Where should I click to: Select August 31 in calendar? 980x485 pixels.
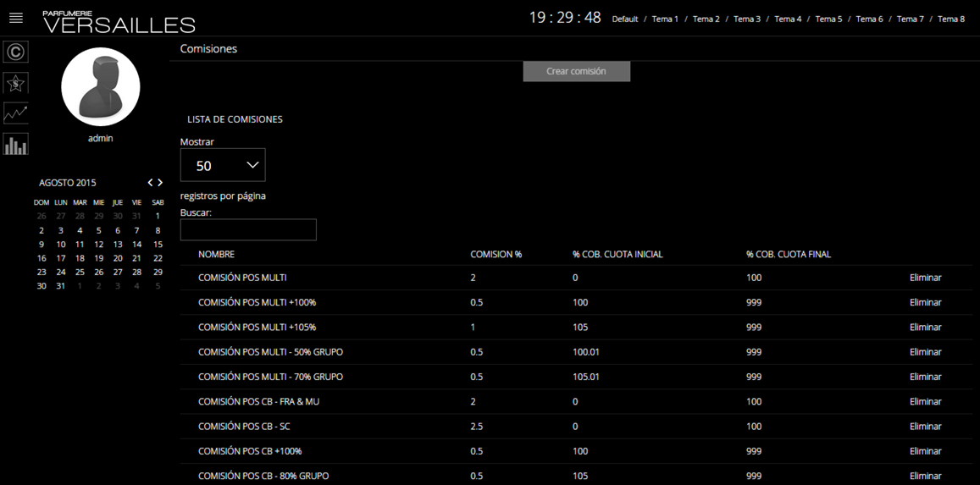[x=61, y=286]
